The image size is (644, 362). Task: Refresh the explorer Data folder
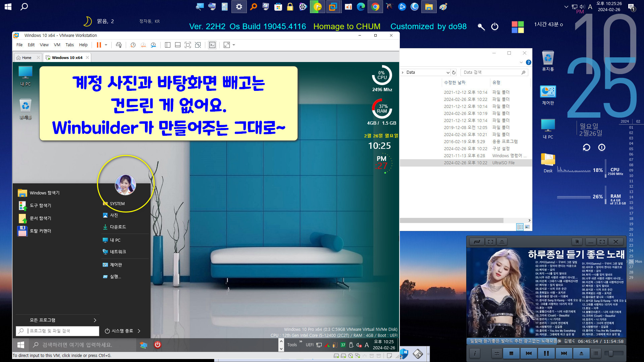(x=454, y=72)
